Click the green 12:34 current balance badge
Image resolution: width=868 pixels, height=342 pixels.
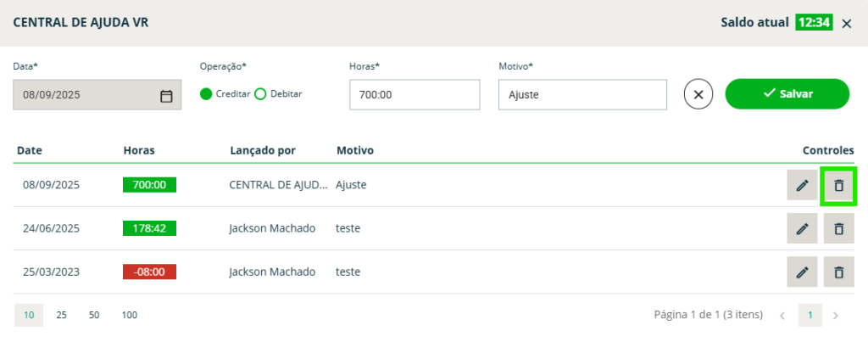[813, 23]
